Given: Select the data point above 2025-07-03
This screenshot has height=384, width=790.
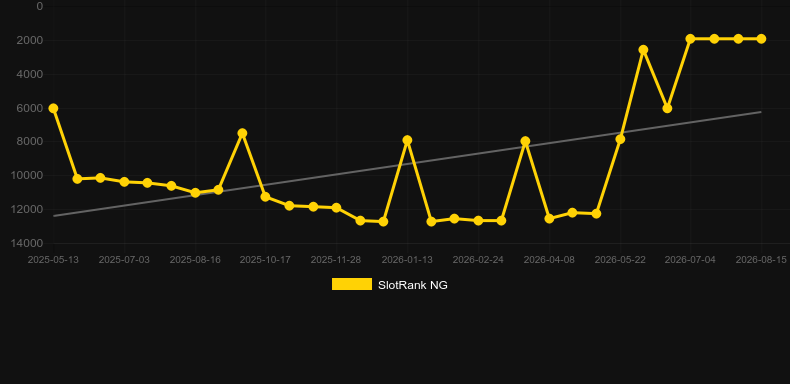Looking at the screenshot, I should [124, 182].
